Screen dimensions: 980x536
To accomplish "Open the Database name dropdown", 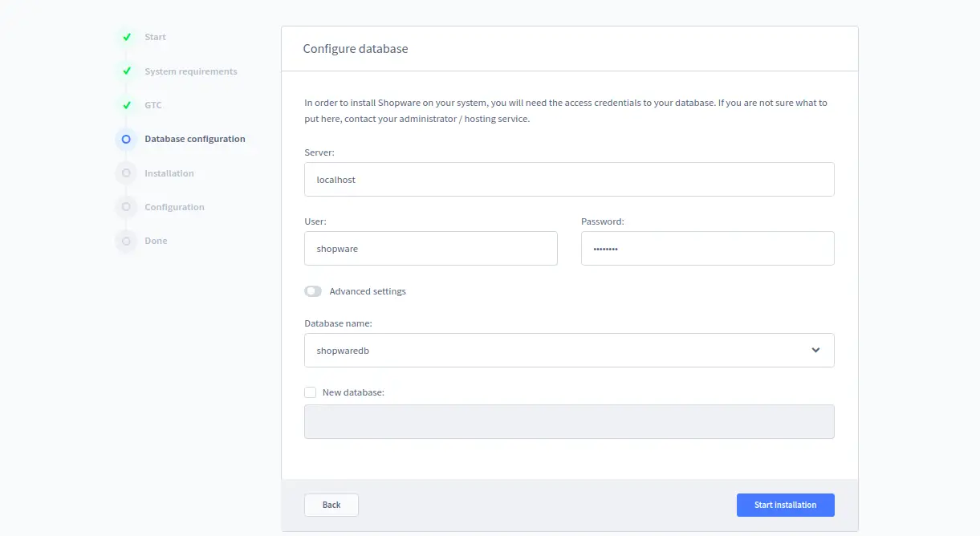I will point(569,351).
